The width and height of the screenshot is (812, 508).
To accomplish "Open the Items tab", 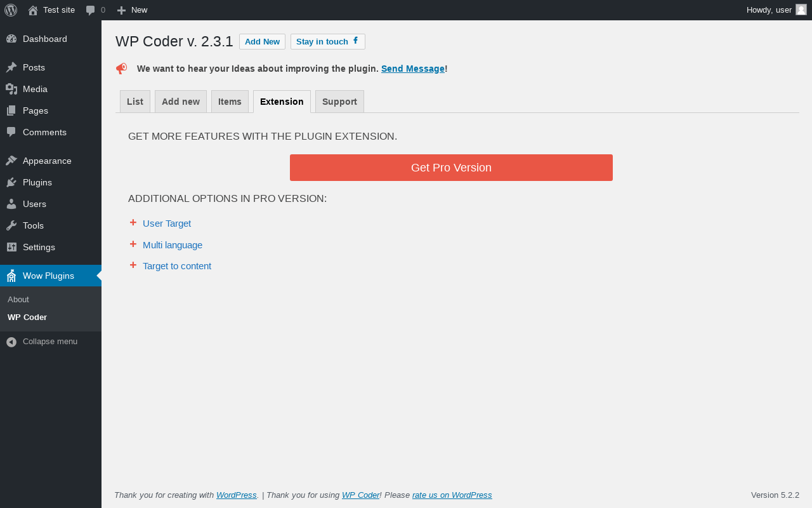I will click(x=230, y=102).
